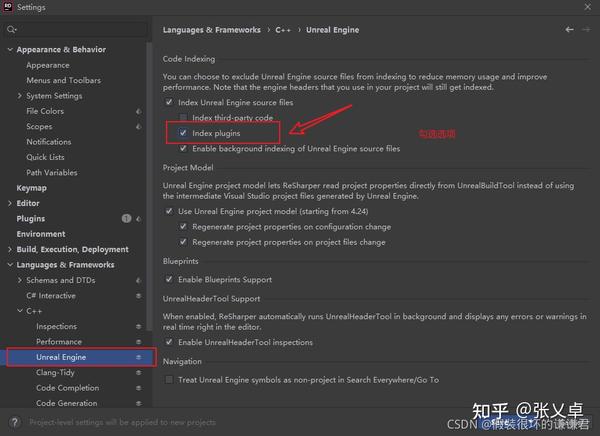Click Languages & Frameworks breadcrumb
Screen dimensions: 600x436
[x=212, y=30]
